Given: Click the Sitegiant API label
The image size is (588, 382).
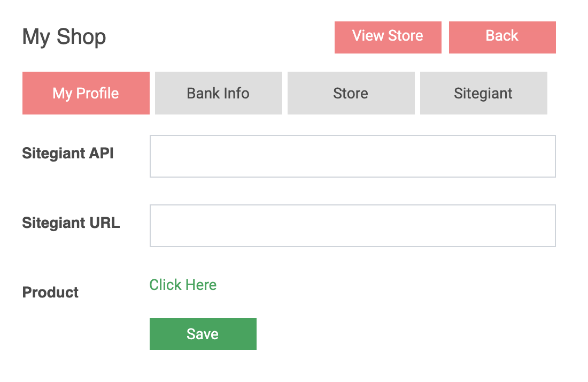Looking at the screenshot, I should coord(68,153).
